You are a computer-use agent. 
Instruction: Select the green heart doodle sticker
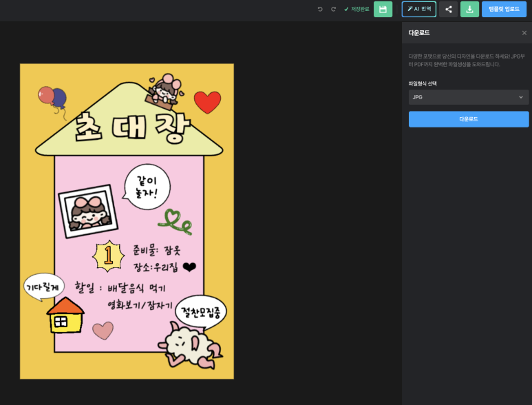pos(175,222)
